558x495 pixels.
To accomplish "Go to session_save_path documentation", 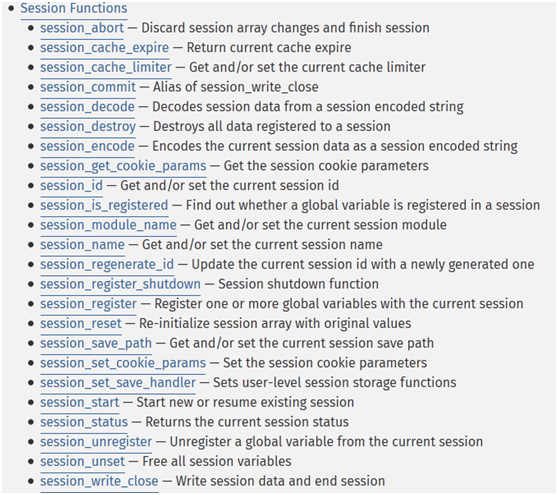I will (x=96, y=343).
